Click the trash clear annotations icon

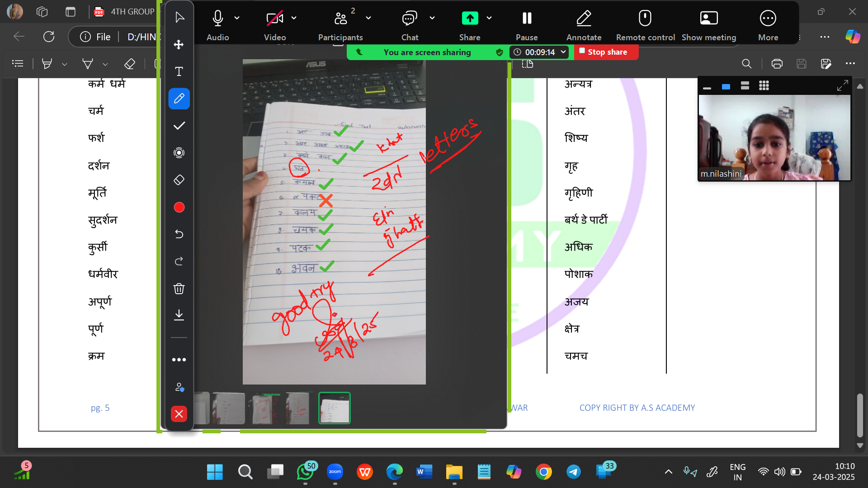tap(179, 289)
